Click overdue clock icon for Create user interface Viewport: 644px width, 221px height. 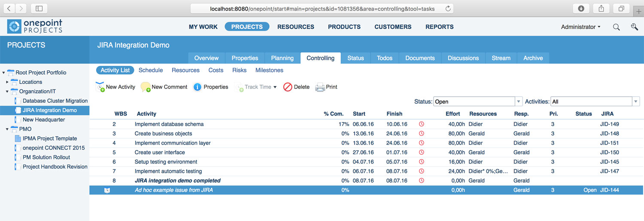(x=421, y=152)
